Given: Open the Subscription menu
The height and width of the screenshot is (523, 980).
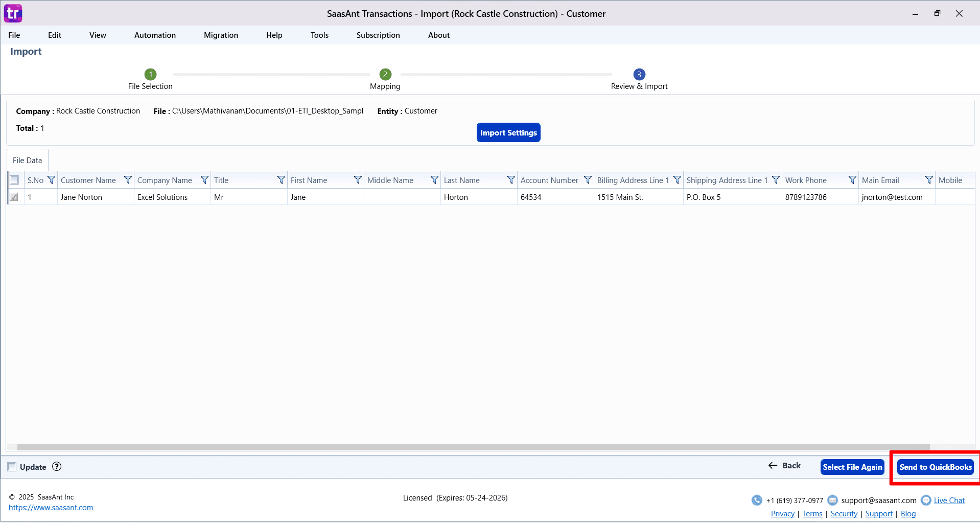Looking at the screenshot, I should (378, 35).
